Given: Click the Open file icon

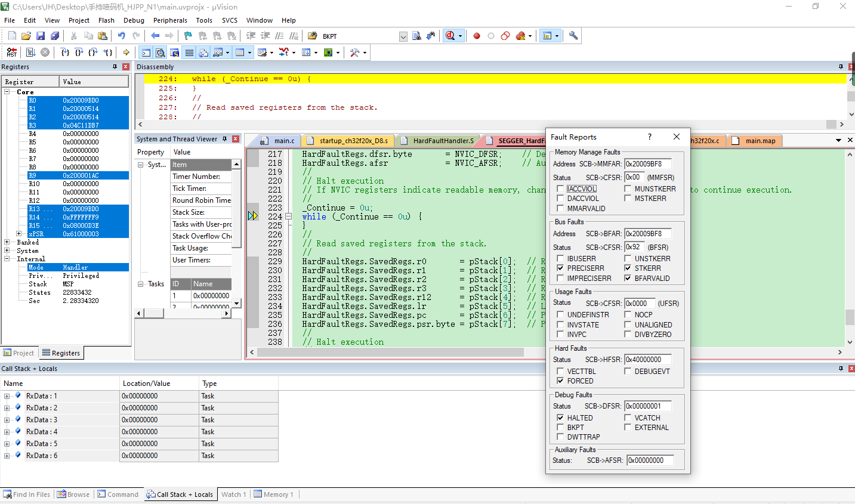Looking at the screenshot, I should (x=26, y=36).
